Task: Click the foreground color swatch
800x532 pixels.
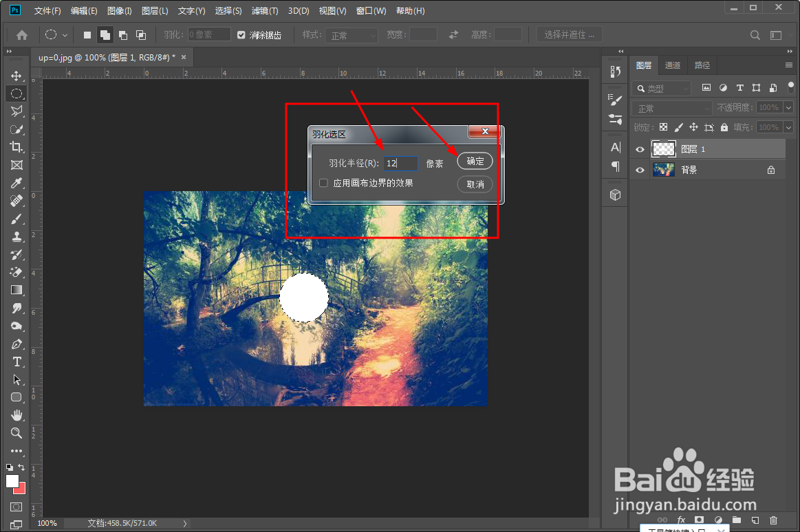Action: pyautogui.click(x=12, y=481)
